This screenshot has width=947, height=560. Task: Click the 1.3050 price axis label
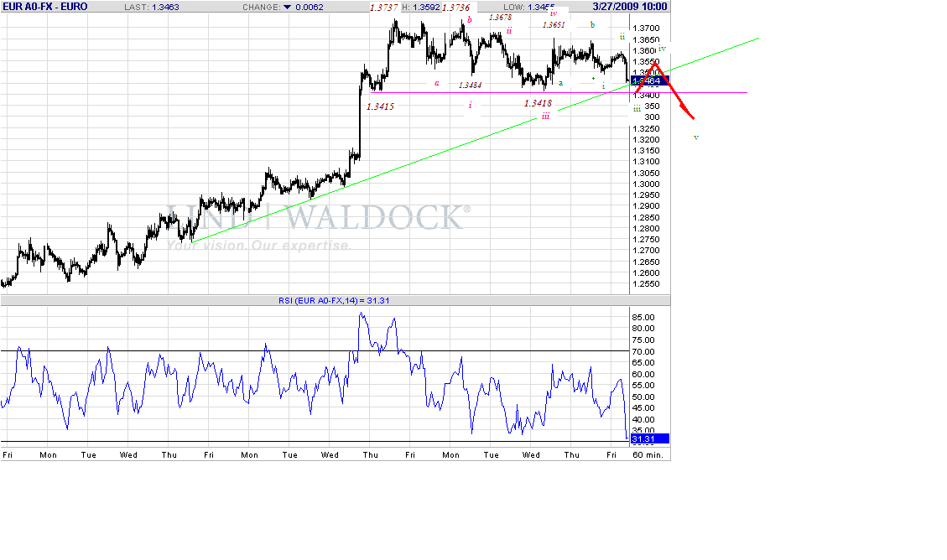646,174
